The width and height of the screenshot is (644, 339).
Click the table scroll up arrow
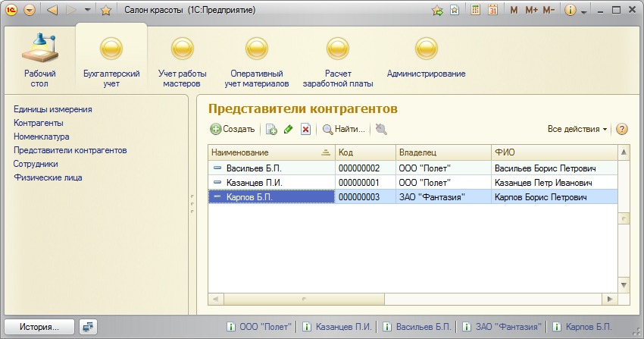624,152
